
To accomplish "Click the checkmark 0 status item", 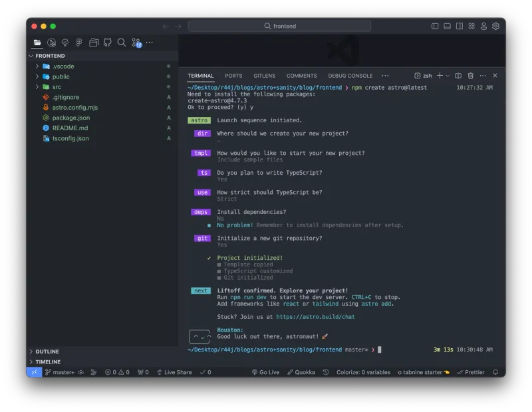I will 205,372.
